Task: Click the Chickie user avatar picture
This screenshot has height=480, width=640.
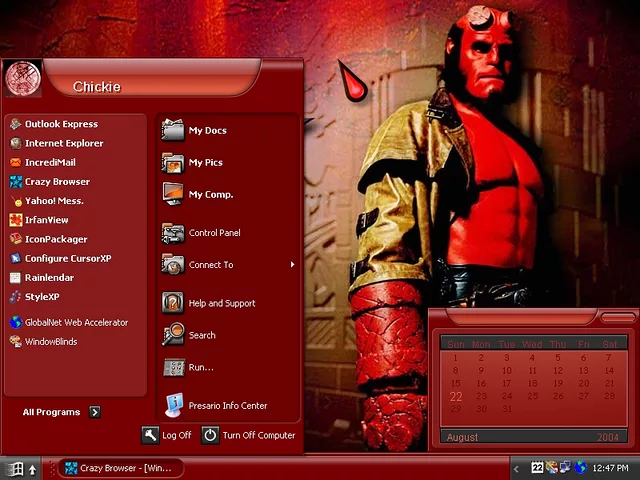Action: (x=23, y=78)
